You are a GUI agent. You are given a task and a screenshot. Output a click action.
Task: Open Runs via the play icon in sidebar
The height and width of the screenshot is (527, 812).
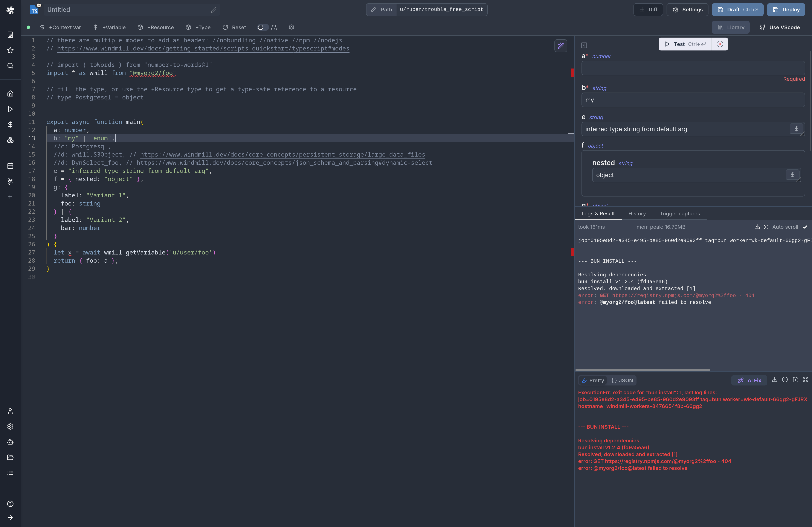(x=10, y=109)
